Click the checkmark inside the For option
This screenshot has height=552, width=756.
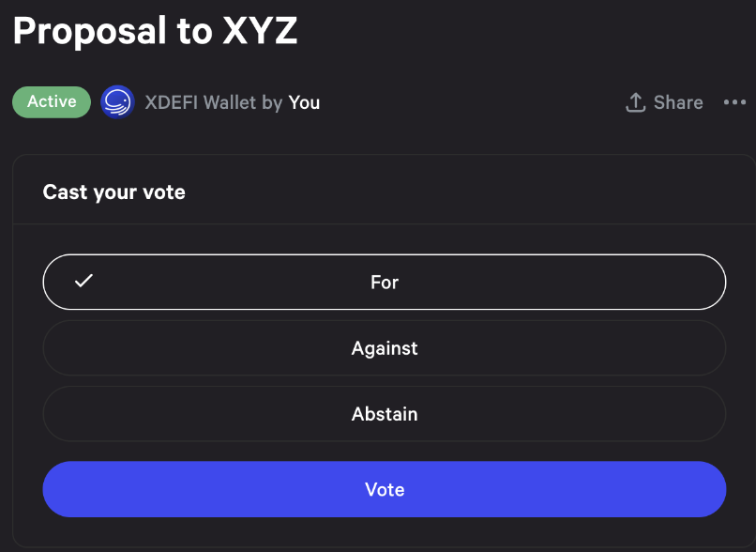pyautogui.click(x=83, y=281)
